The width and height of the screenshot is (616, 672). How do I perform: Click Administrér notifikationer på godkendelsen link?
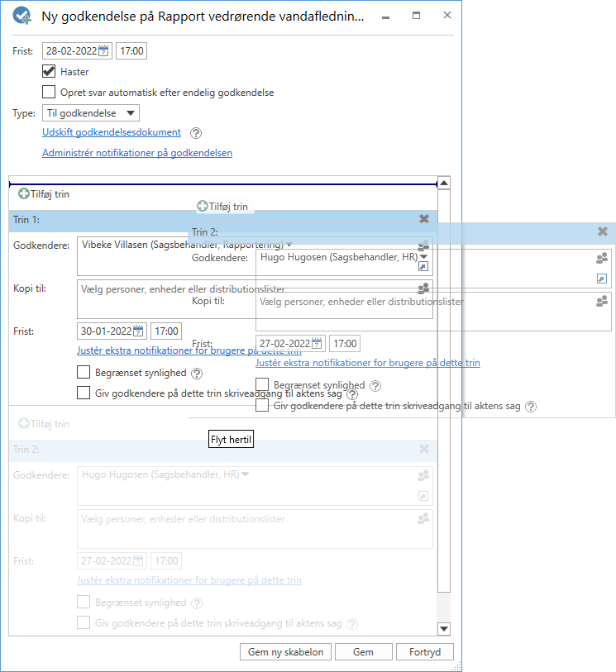tap(137, 153)
